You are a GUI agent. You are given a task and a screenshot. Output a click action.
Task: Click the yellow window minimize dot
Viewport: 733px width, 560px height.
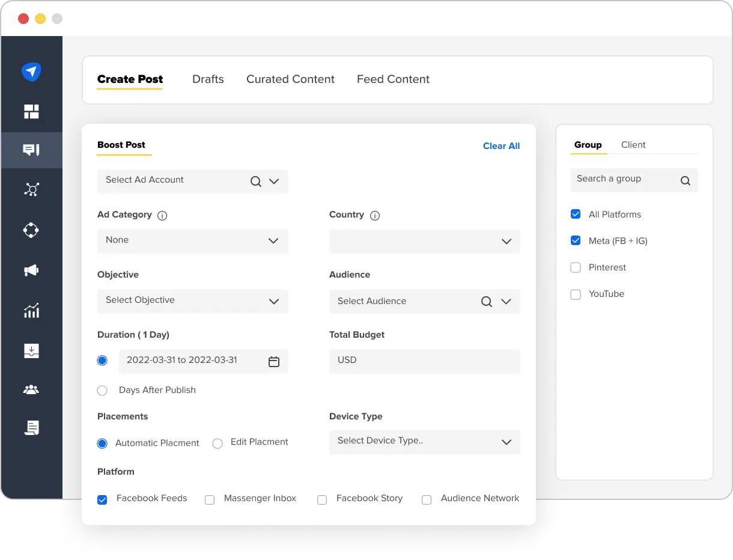(x=40, y=19)
